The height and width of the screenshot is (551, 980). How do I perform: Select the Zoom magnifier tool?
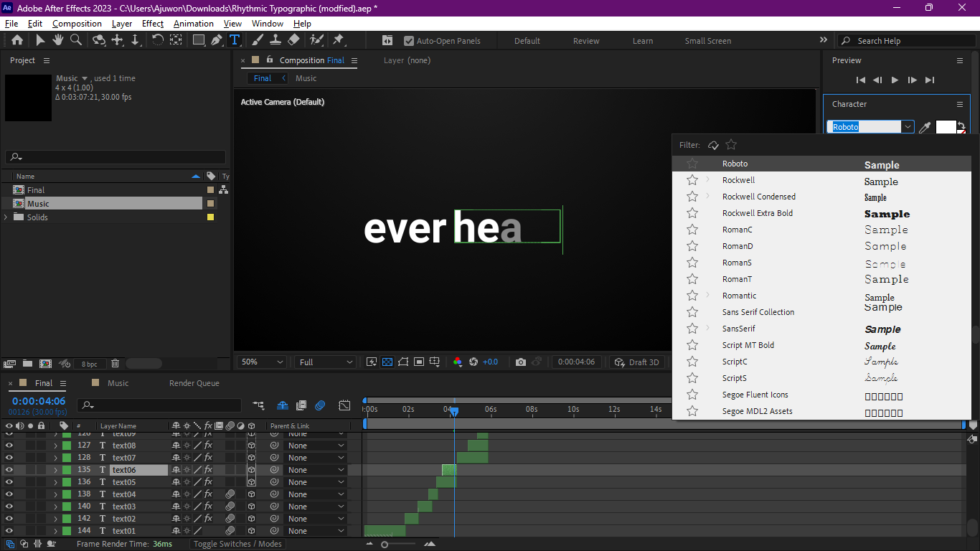(76, 40)
